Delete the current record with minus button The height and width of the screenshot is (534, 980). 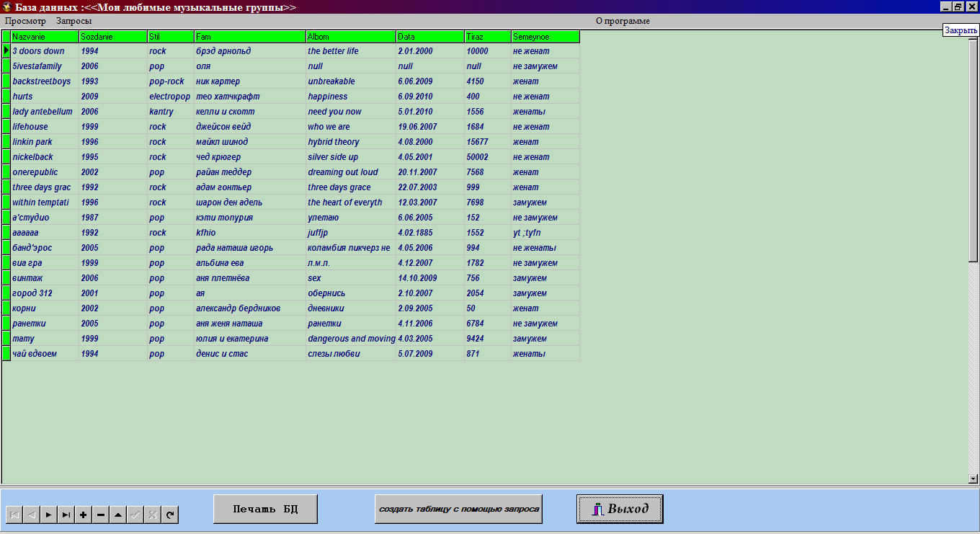pos(101,515)
